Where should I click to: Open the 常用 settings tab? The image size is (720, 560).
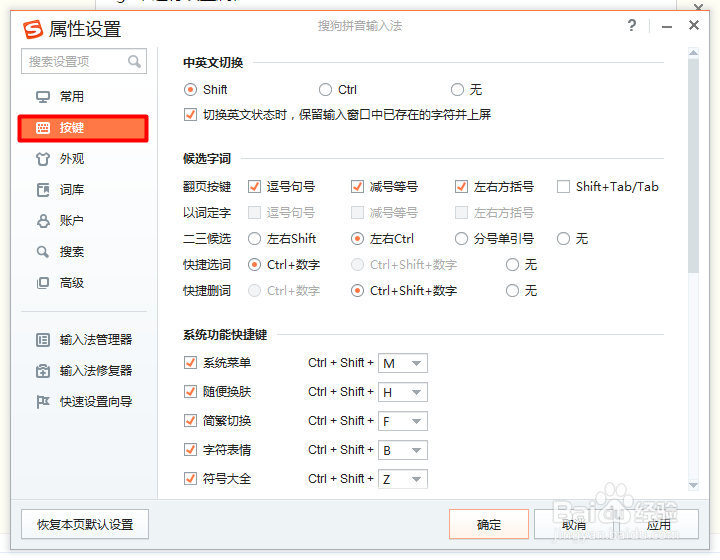click(83, 97)
